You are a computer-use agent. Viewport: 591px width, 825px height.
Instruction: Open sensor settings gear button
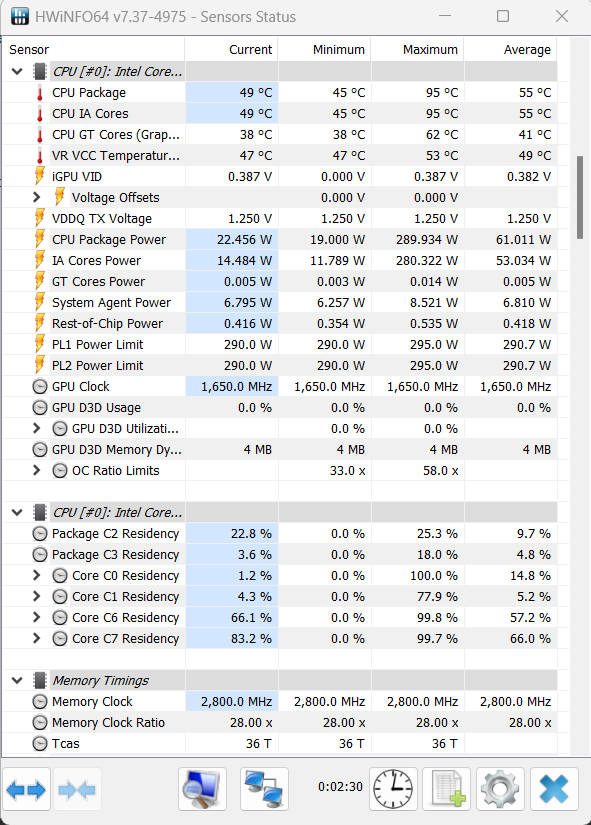(x=500, y=789)
